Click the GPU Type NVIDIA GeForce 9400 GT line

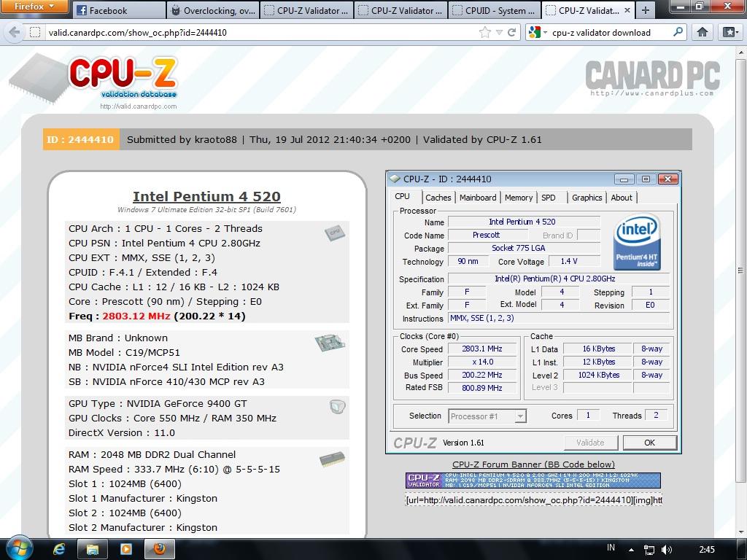click(x=158, y=404)
